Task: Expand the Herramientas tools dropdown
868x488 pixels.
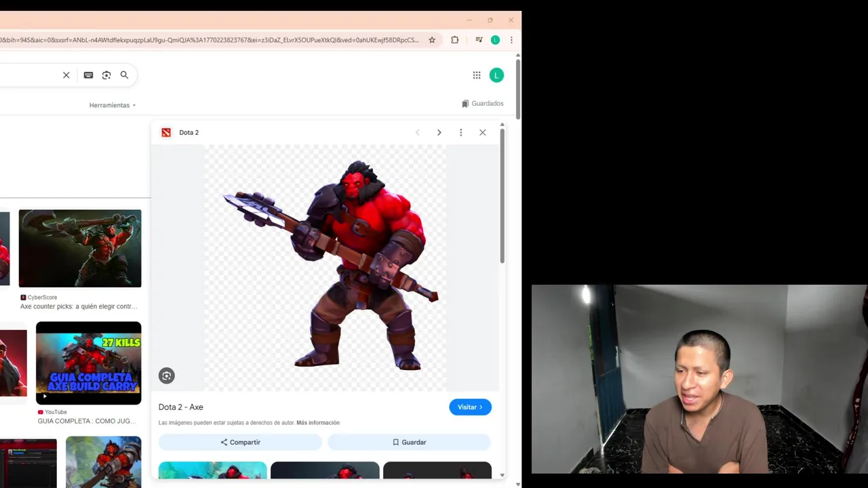Action: pos(113,105)
